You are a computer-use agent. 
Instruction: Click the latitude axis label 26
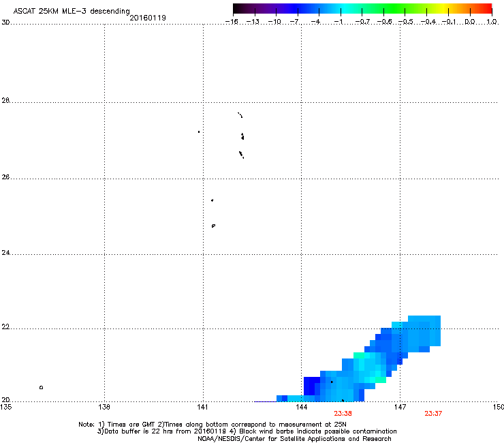click(x=5, y=177)
